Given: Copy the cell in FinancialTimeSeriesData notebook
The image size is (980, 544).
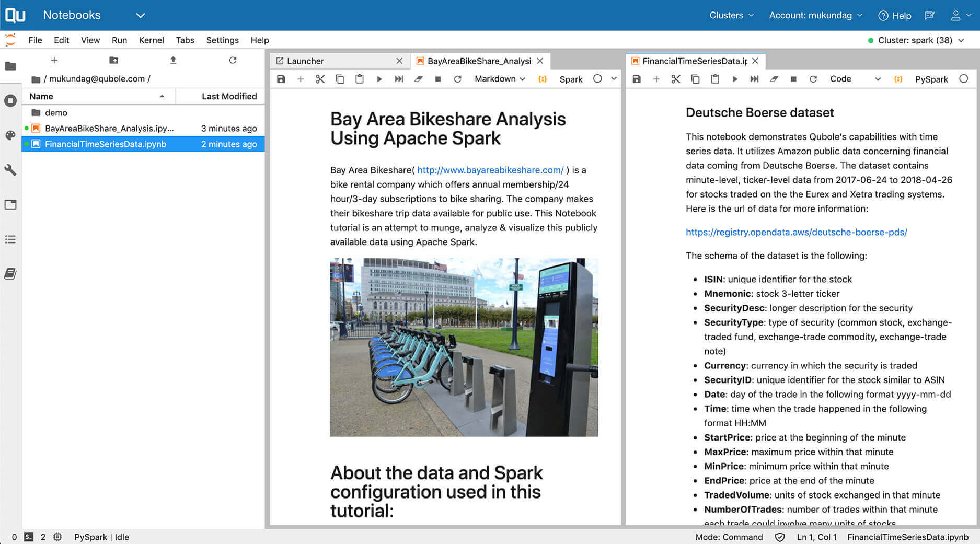Looking at the screenshot, I should point(695,79).
